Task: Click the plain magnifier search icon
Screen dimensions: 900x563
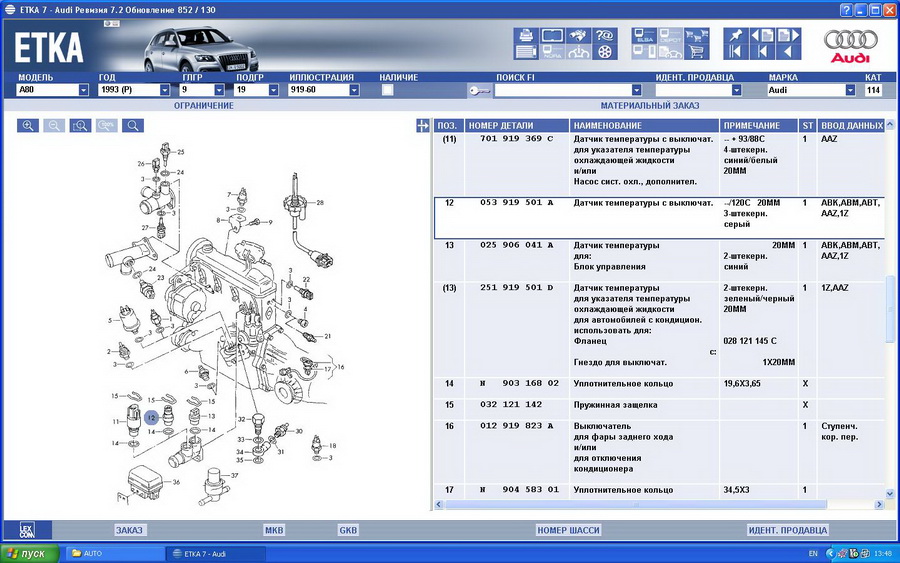Action: (x=132, y=126)
